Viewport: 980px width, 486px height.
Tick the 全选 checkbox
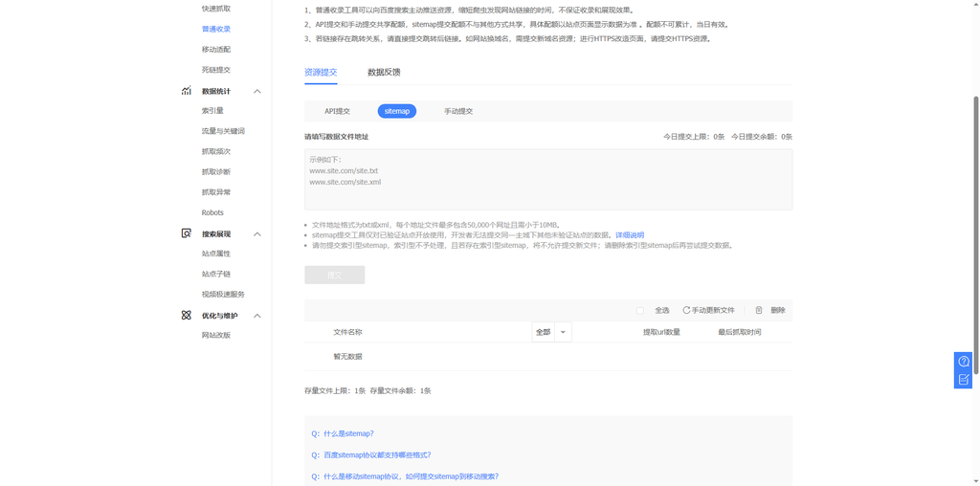pos(640,311)
